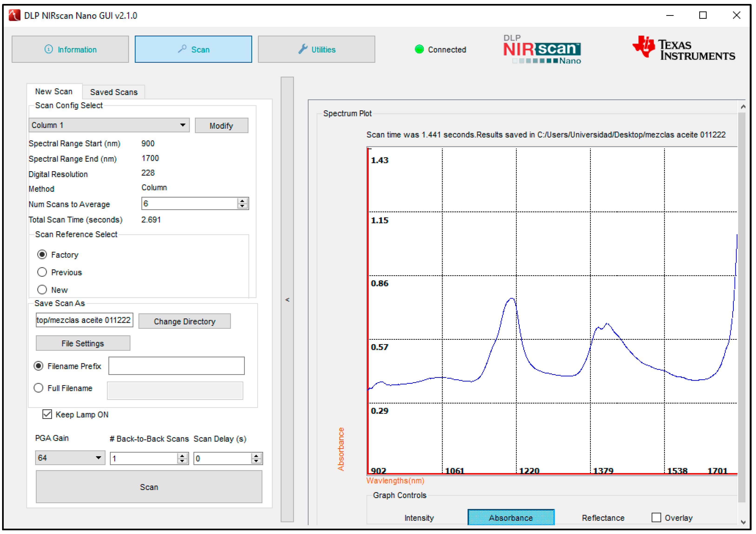Select the Previous scan reference option
This screenshot has width=756, height=534.
coord(42,272)
